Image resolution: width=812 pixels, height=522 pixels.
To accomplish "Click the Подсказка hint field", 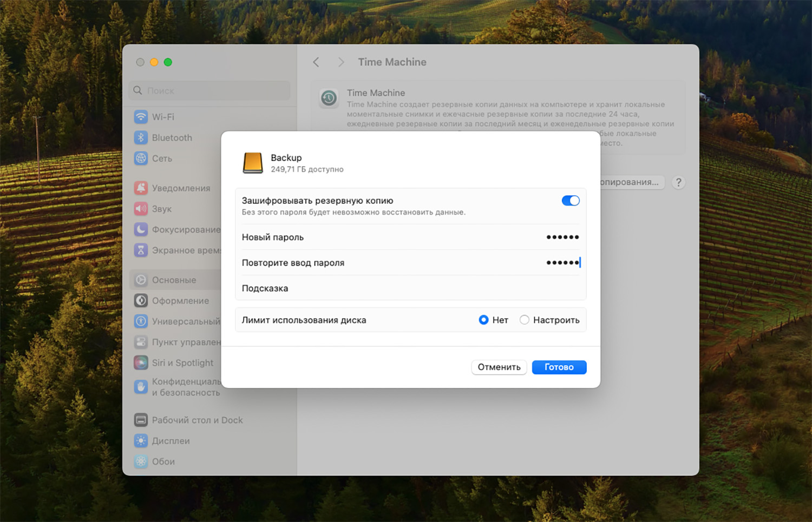I will [x=411, y=288].
